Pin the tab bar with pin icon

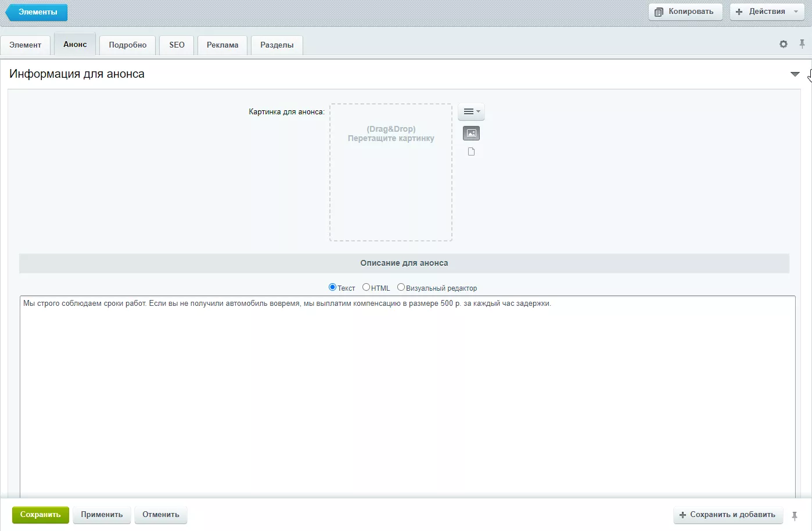(802, 44)
